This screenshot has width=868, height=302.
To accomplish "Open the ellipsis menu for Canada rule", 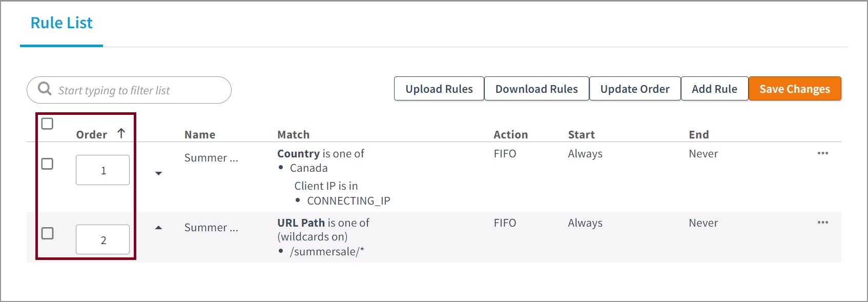I will point(822,153).
